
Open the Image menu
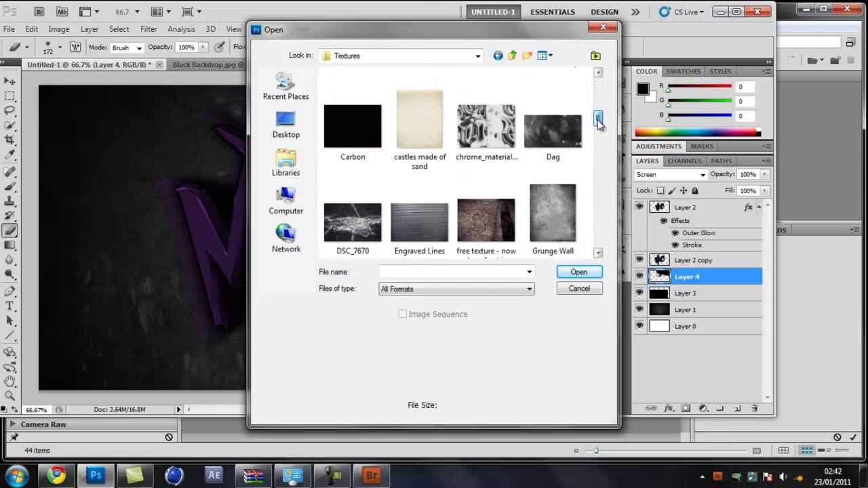[58, 29]
